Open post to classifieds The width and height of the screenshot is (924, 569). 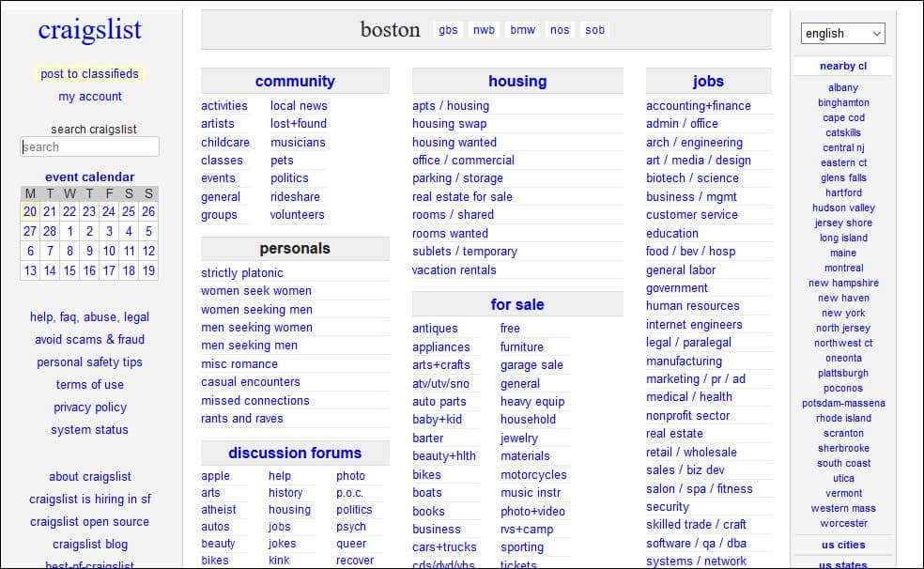pyautogui.click(x=89, y=73)
